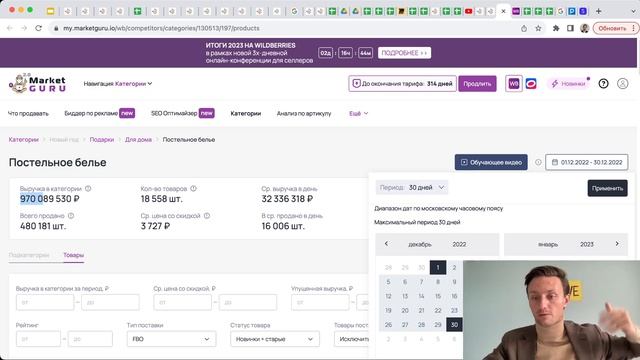640x360 pixels.
Task: Open Биддер по рекламе menu item
Action: (x=100, y=113)
